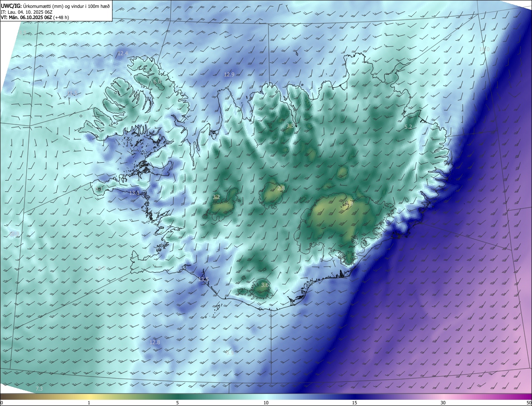Click the 12.4 value label
This screenshot has height=406, width=532.
tap(123, 53)
